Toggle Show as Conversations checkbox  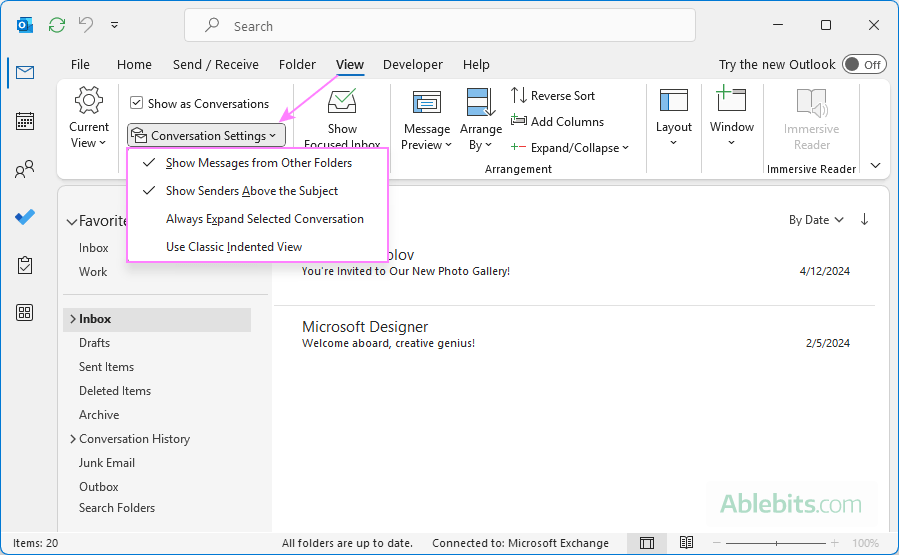pos(136,103)
